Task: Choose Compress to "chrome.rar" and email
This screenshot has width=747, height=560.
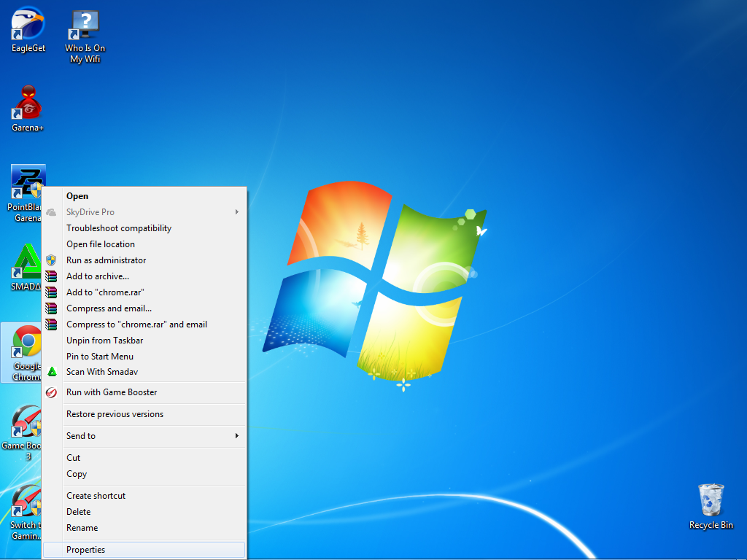Action: point(144,324)
